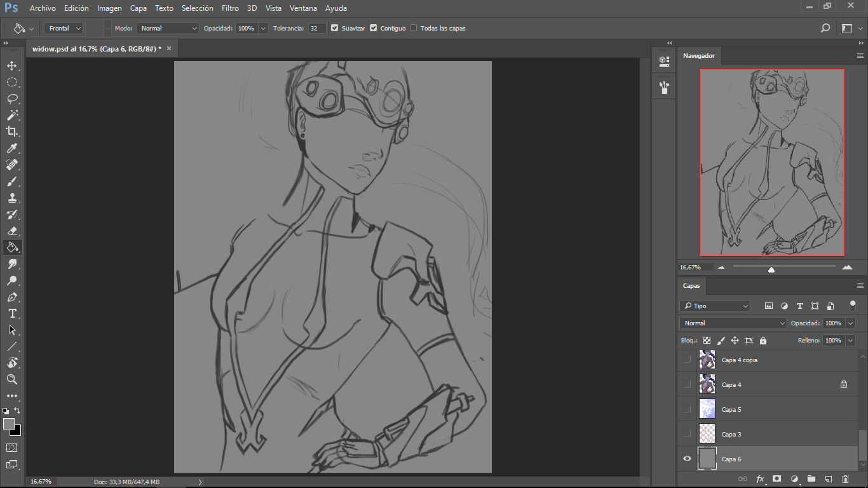Select the Eraser tool
This screenshot has width=868, height=488.
coord(11,231)
